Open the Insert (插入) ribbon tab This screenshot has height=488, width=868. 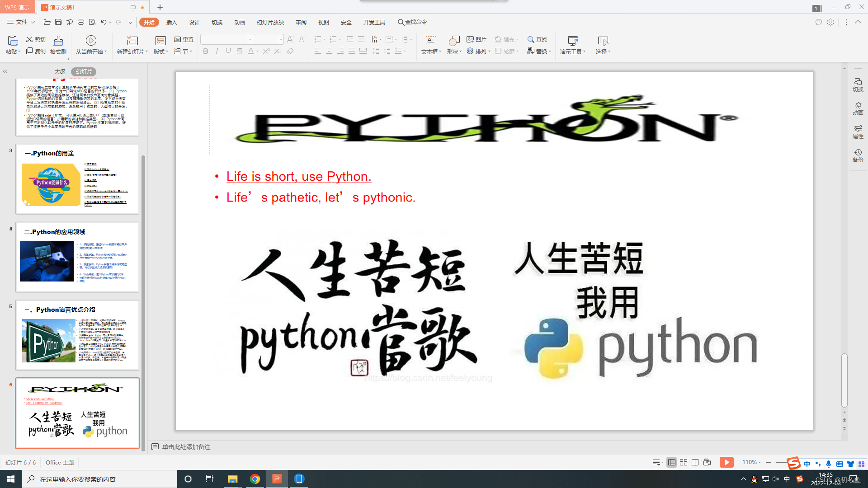[171, 22]
